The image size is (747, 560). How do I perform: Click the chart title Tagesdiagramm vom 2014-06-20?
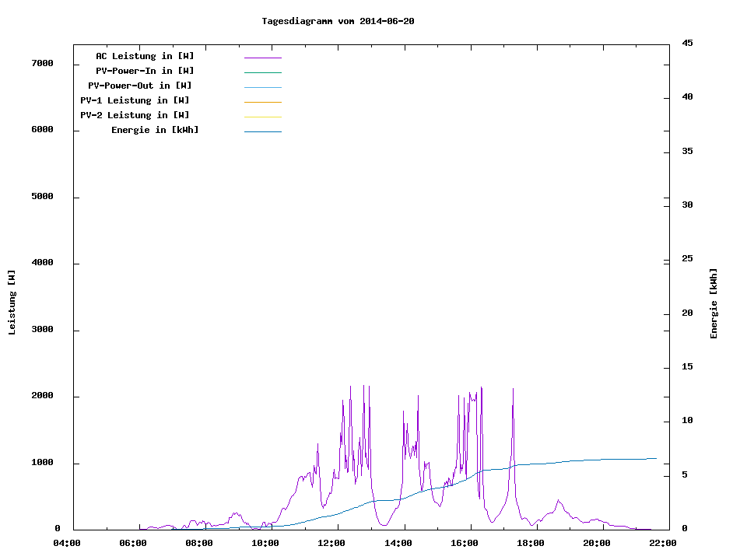(338, 21)
